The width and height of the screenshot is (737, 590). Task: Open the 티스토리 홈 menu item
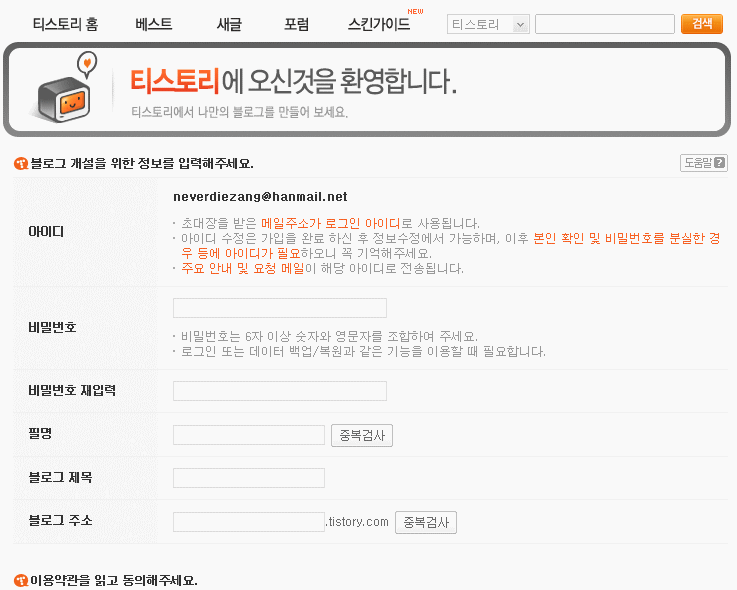click(65, 24)
